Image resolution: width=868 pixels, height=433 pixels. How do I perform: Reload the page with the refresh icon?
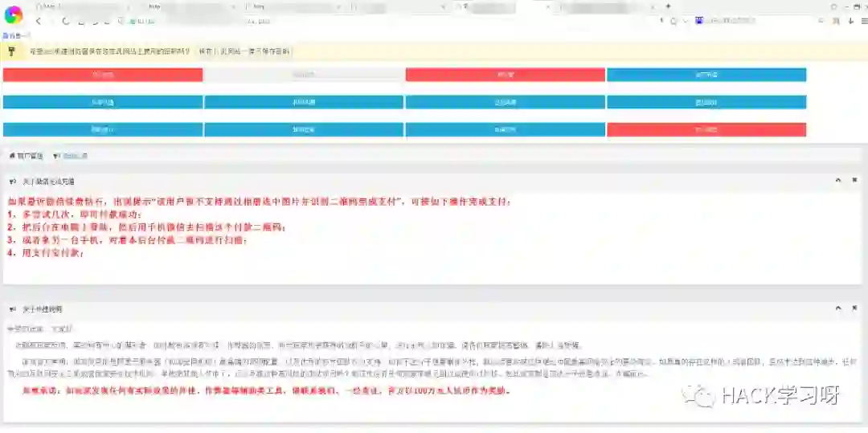pyautogui.click(x=66, y=21)
